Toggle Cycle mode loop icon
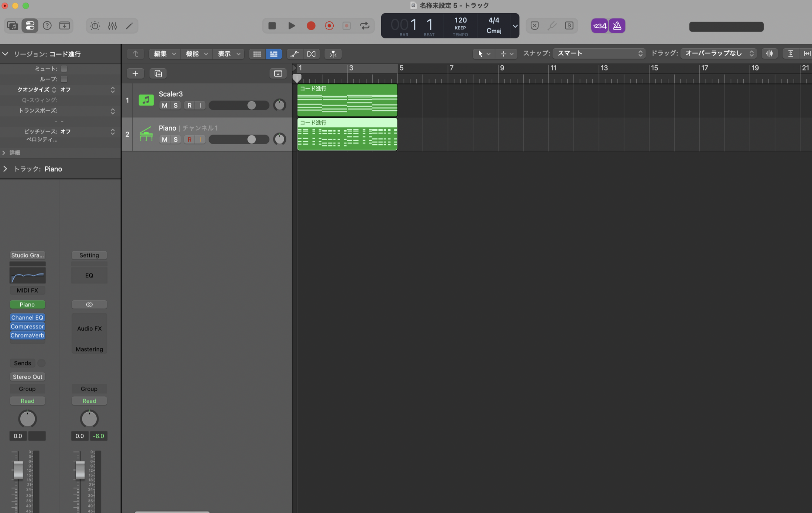This screenshot has width=812, height=513. click(365, 25)
